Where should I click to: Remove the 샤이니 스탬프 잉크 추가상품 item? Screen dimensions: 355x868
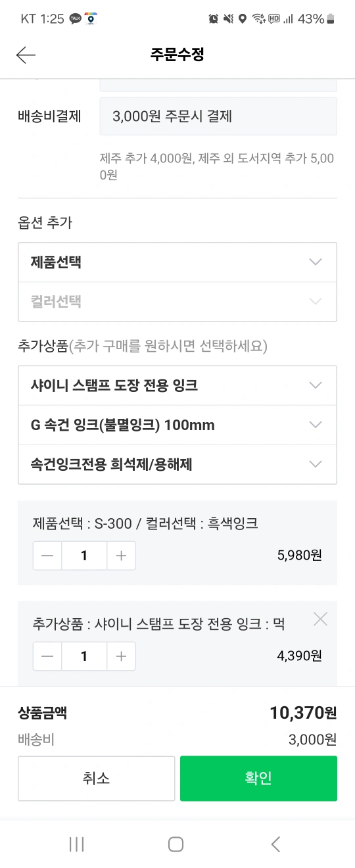[320, 619]
